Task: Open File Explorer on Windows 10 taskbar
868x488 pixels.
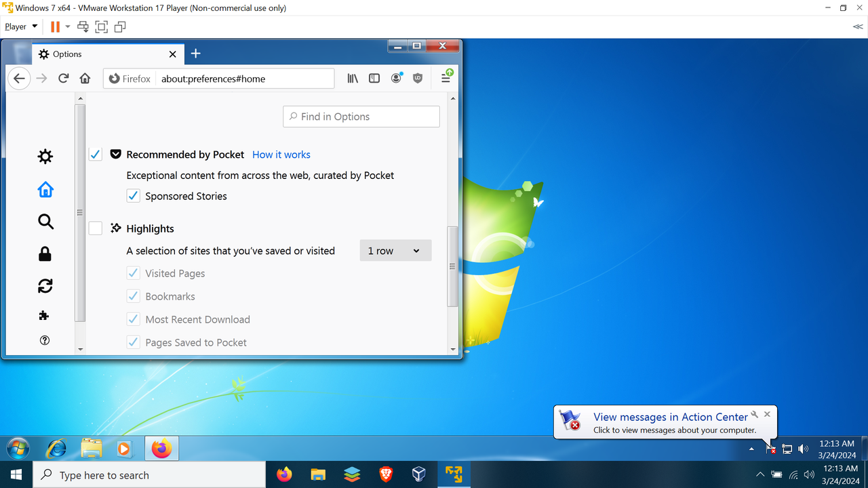Action: pos(318,474)
